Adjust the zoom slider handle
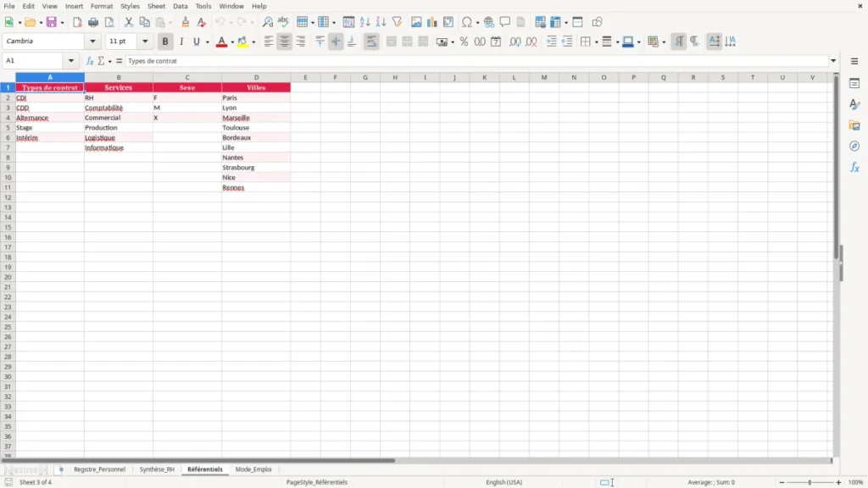Viewport: 868px width, 488px height. tap(810, 482)
